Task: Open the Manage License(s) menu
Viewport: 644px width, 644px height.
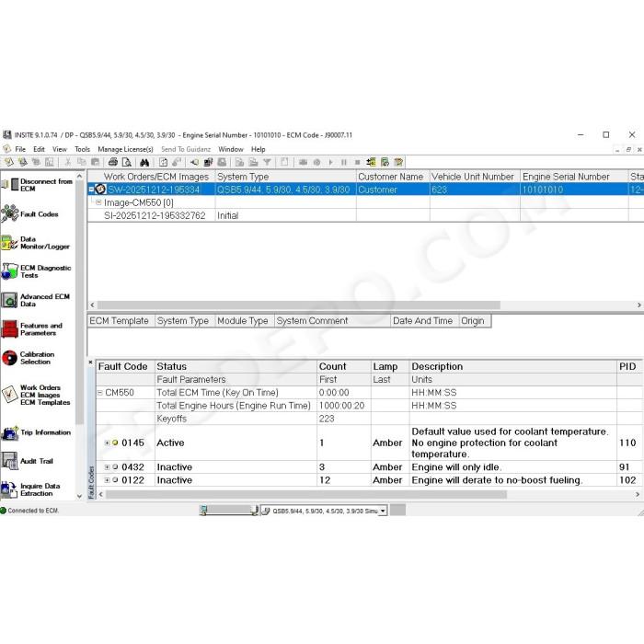Action: pos(125,149)
